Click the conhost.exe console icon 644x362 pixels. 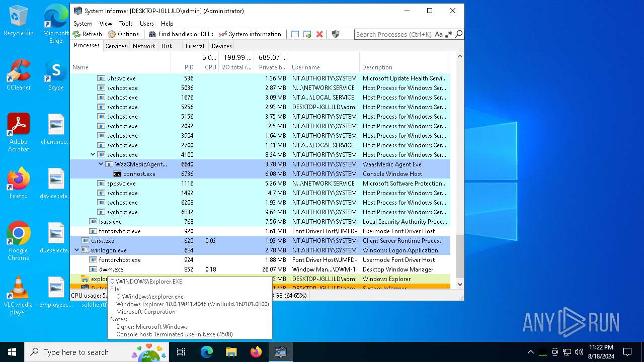pyautogui.click(x=117, y=174)
